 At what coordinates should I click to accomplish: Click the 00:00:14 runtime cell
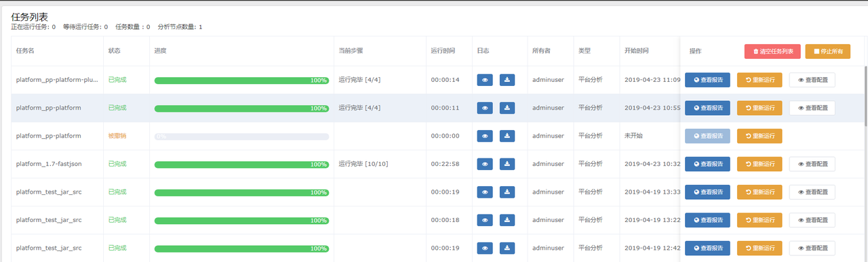pyautogui.click(x=445, y=80)
